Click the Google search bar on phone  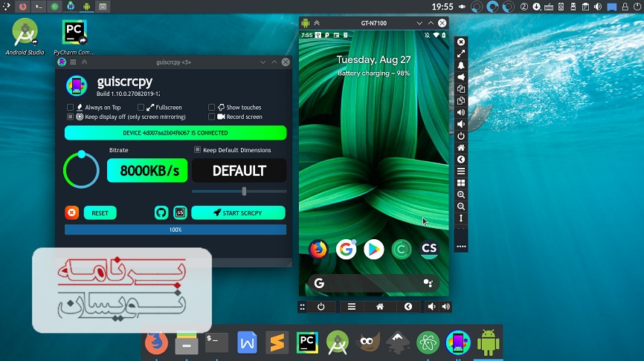coord(373,283)
